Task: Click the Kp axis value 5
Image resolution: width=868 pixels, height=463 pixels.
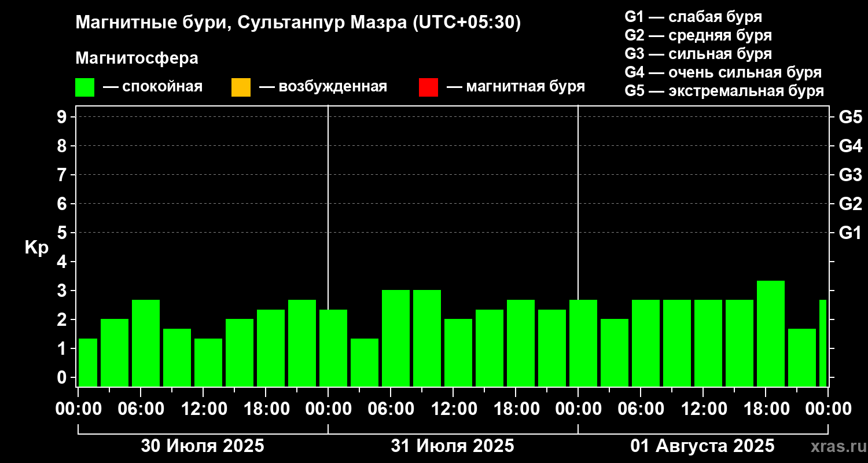Action: click(x=63, y=233)
